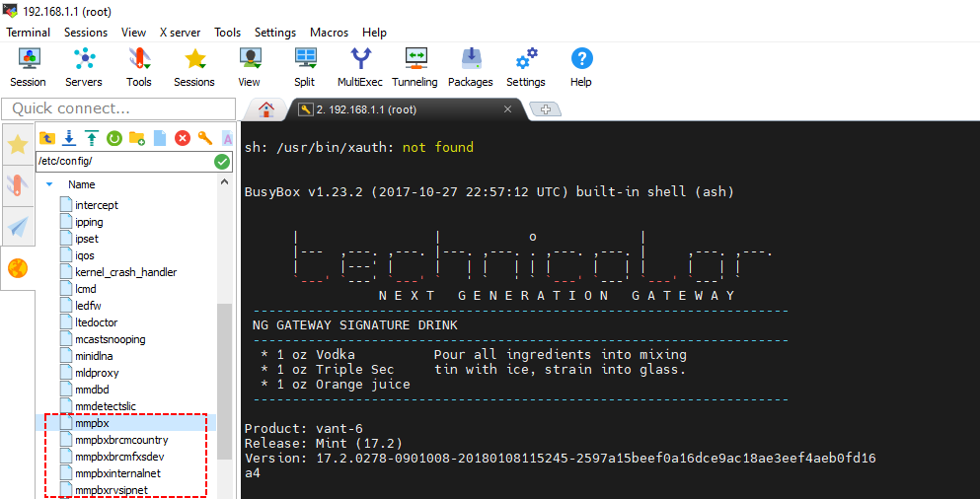Create new file in SFTP panel
980x499 pixels.
coord(160,138)
